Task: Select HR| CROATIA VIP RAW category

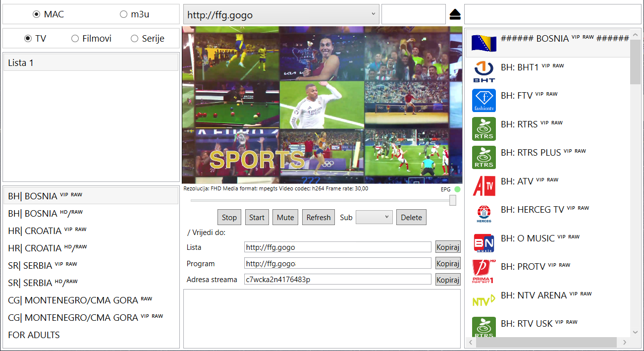Action: pyautogui.click(x=47, y=231)
